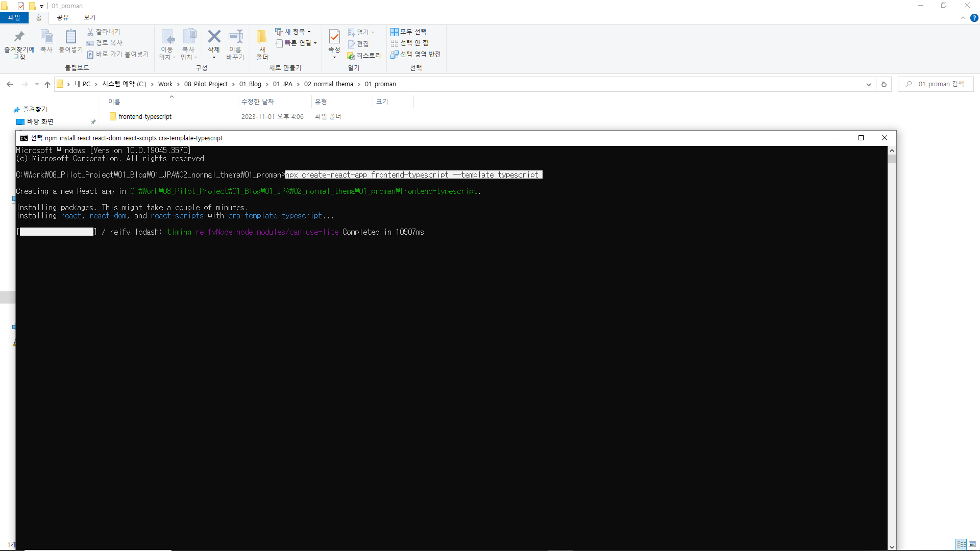
Task: Click the Rename icon in ribbon
Action: (235, 37)
